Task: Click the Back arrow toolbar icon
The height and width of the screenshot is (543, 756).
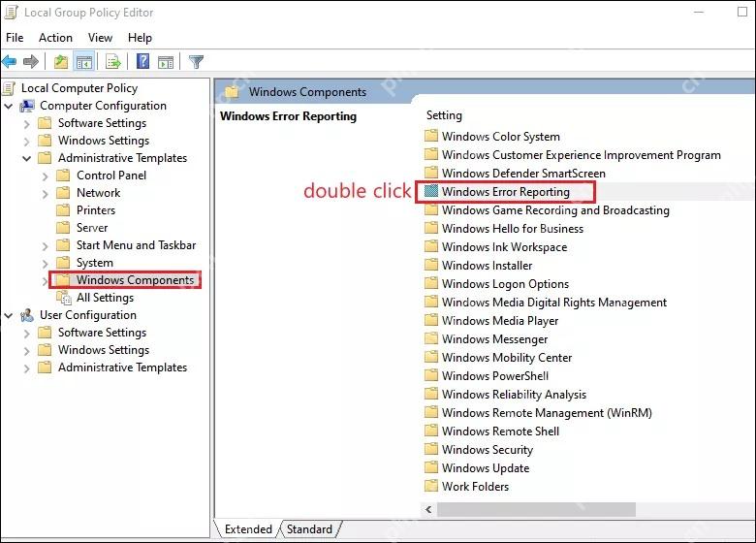Action: click(x=9, y=62)
